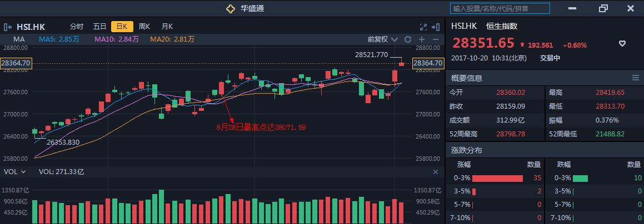Click the collapse right panel icon
644x224 pixels.
[x=436, y=26]
